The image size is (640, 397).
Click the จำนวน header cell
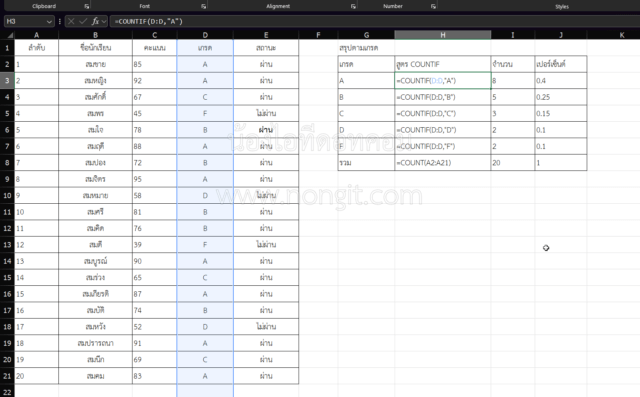click(x=513, y=64)
